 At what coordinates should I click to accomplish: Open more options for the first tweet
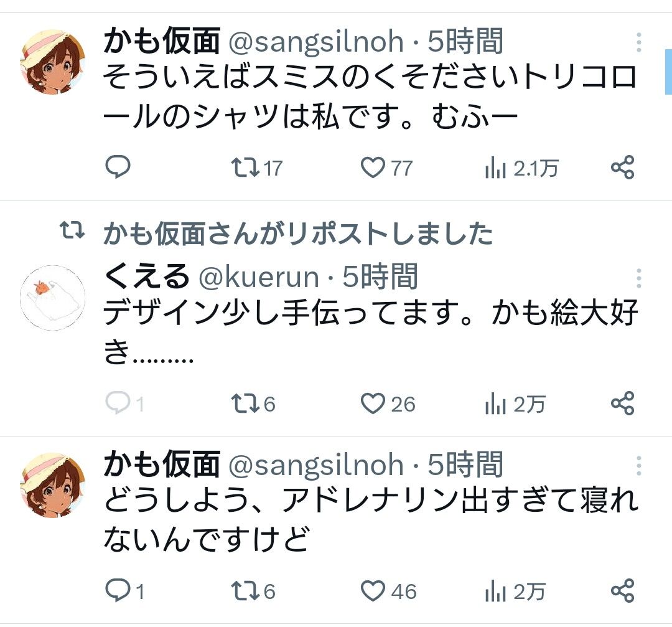[639, 42]
